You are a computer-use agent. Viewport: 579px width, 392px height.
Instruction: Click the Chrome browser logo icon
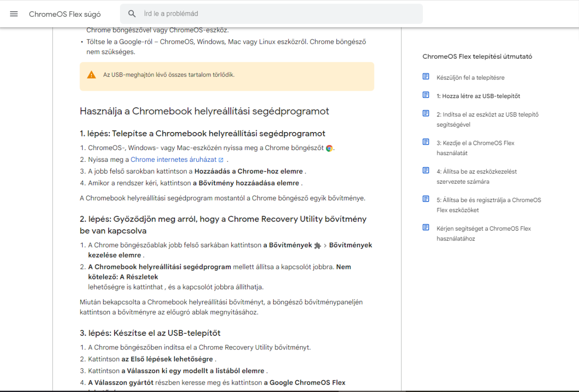(x=329, y=148)
